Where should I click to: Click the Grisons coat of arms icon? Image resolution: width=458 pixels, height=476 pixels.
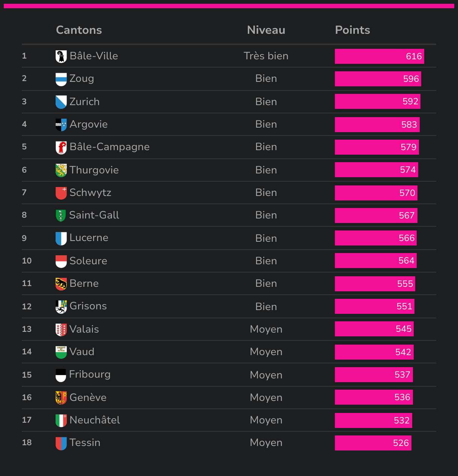[x=61, y=307]
